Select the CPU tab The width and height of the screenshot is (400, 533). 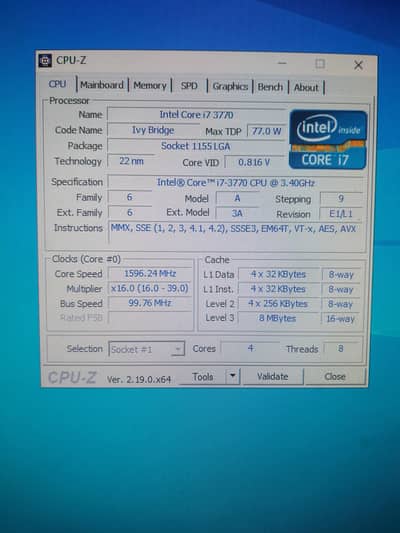click(x=57, y=84)
